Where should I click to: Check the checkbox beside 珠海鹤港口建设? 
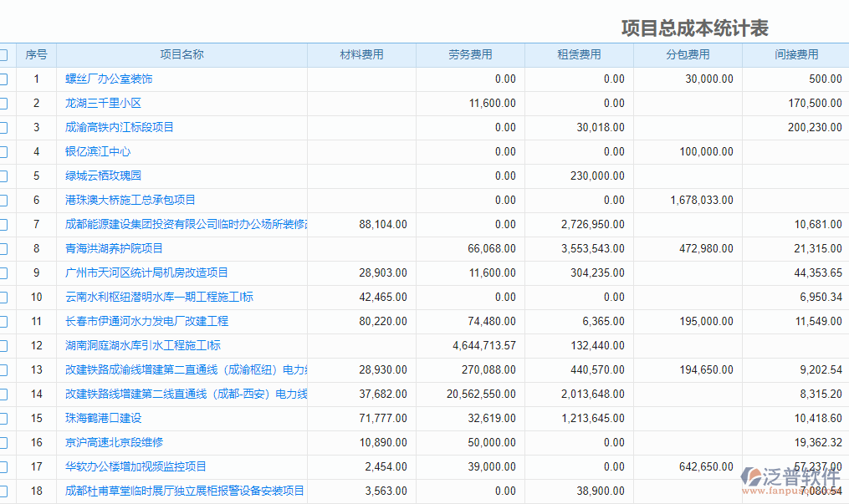coord(6,418)
